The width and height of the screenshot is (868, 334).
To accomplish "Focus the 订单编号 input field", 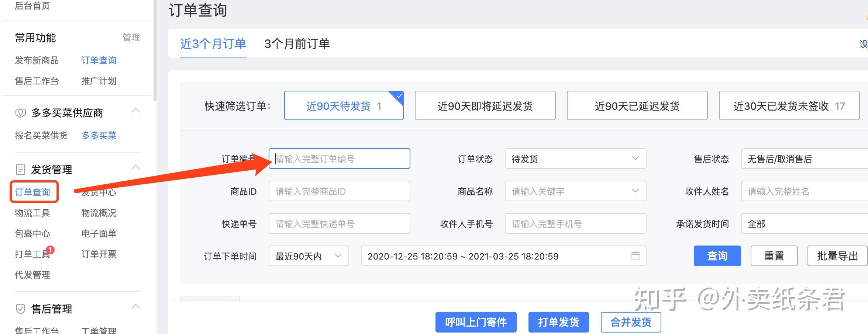I will (x=339, y=159).
